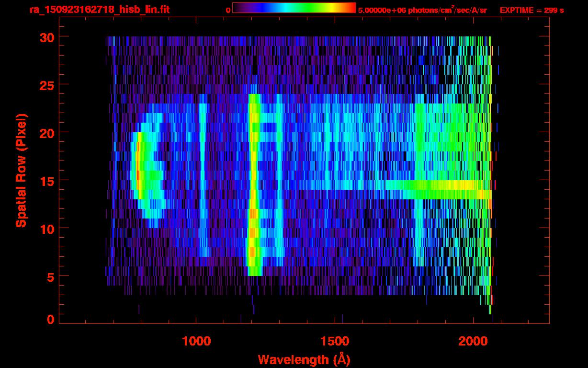Click the x-axis tick label 1500
The height and width of the screenshot is (368, 588).
coord(335,341)
